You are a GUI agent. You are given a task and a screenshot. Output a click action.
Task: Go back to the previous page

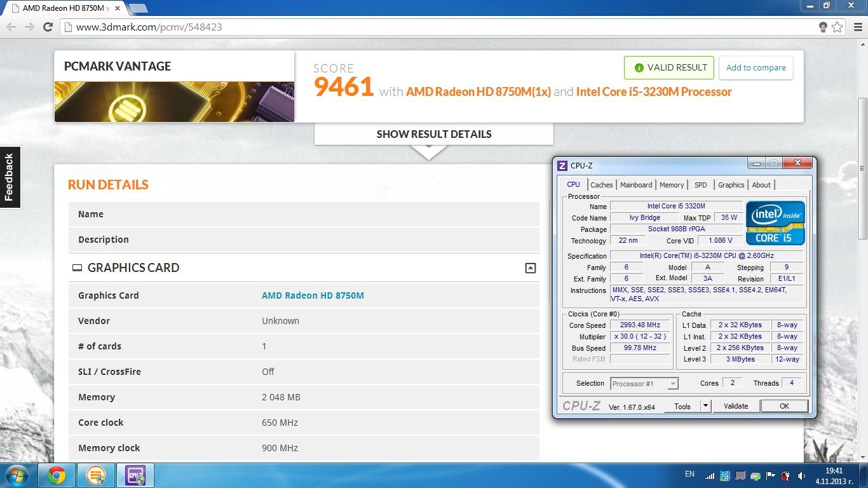click(11, 27)
